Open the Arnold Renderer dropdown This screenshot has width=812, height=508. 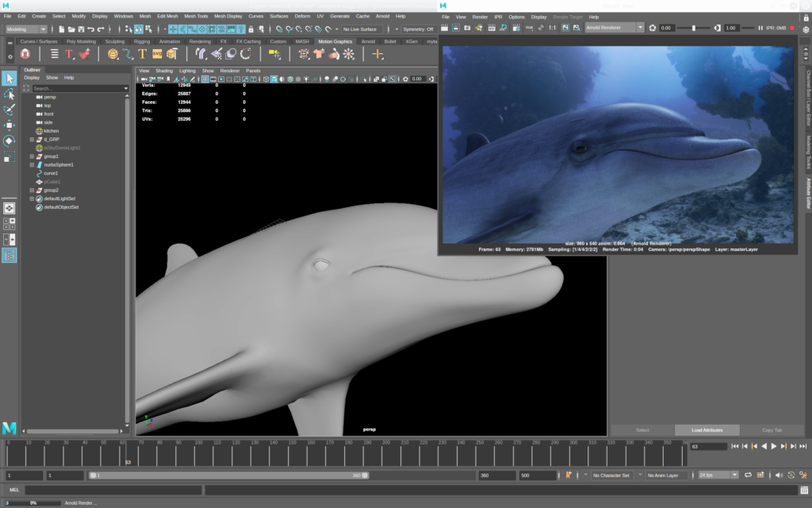pos(615,28)
